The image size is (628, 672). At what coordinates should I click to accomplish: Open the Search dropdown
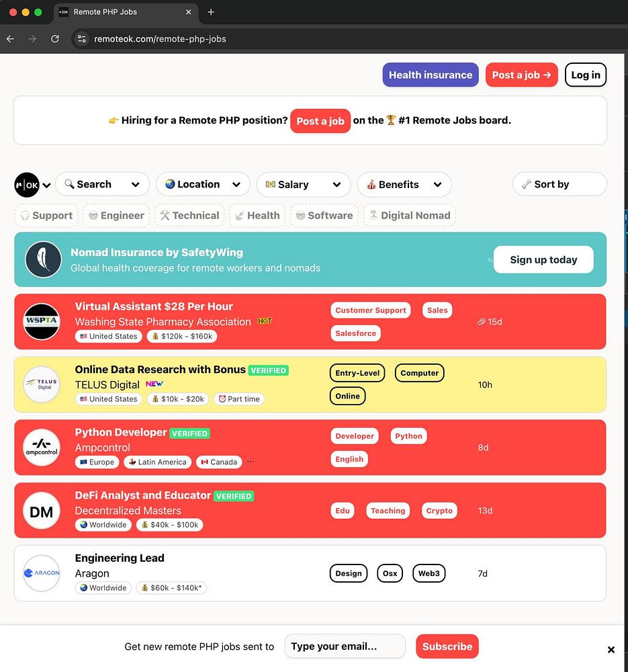[x=102, y=184]
